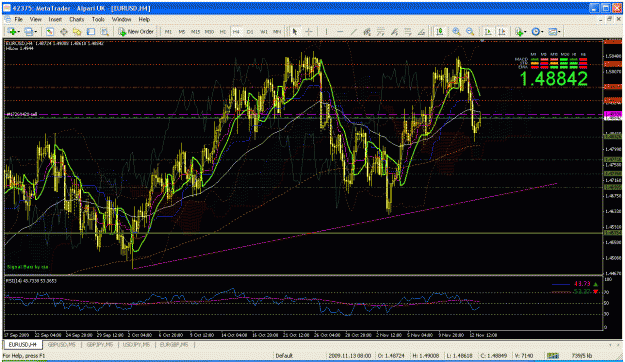
Task: Select the Fibonacci Expansion tool
Action: [x=408, y=31]
